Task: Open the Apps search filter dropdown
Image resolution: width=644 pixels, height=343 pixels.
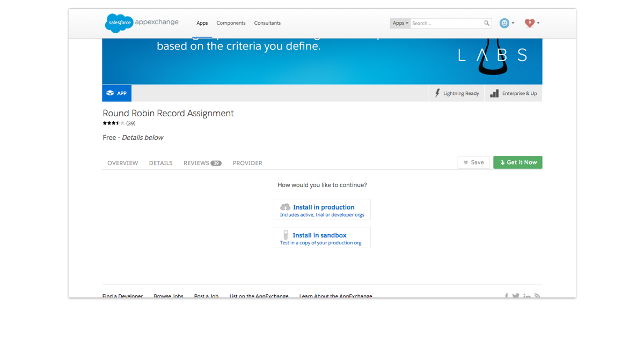Action: point(400,23)
